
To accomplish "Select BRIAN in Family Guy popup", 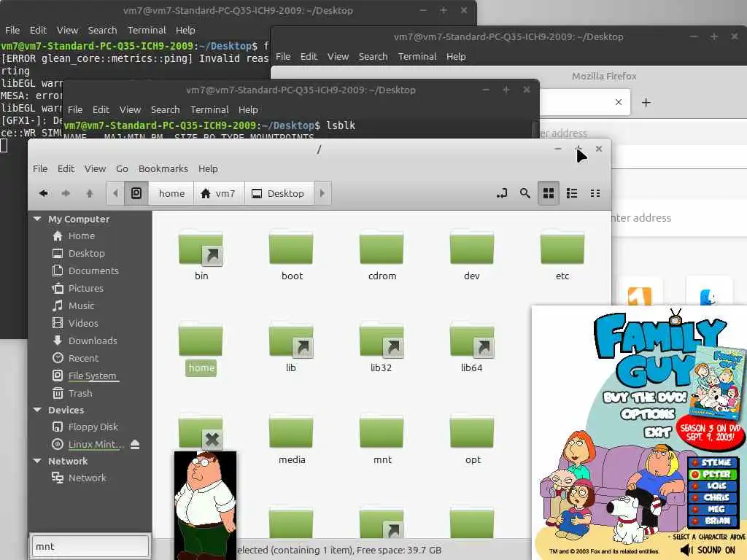I will [713, 521].
